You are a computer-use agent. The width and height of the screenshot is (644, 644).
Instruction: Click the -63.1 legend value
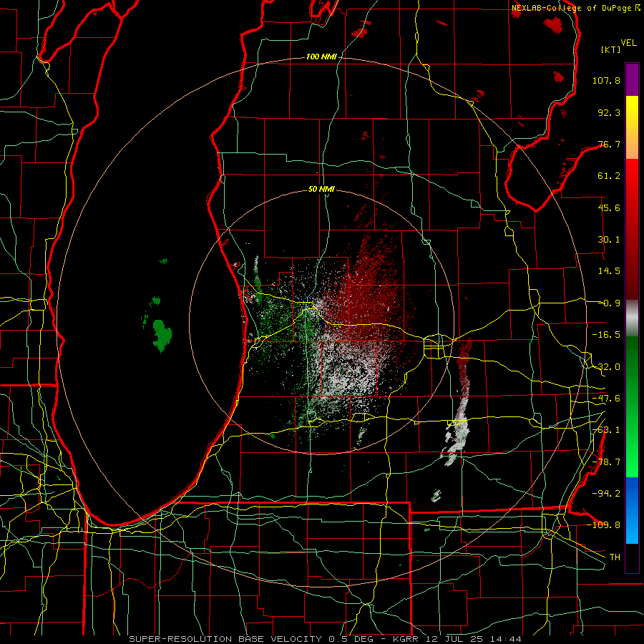click(x=606, y=430)
